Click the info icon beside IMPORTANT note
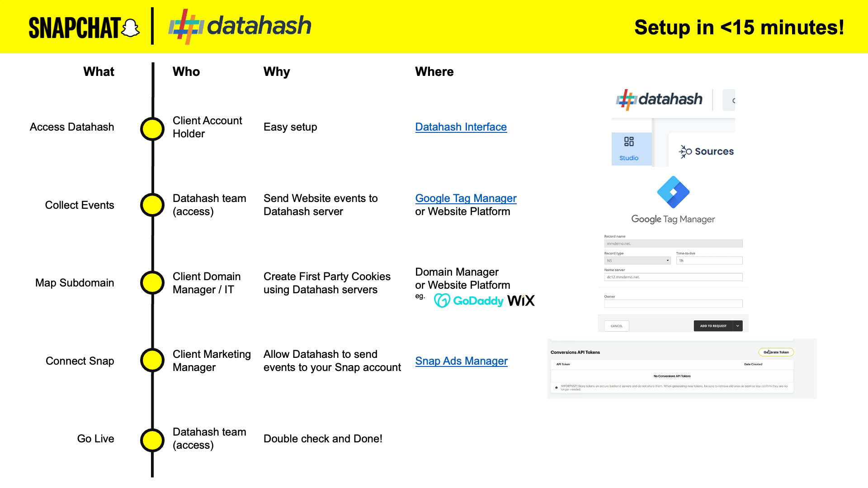 (556, 388)
